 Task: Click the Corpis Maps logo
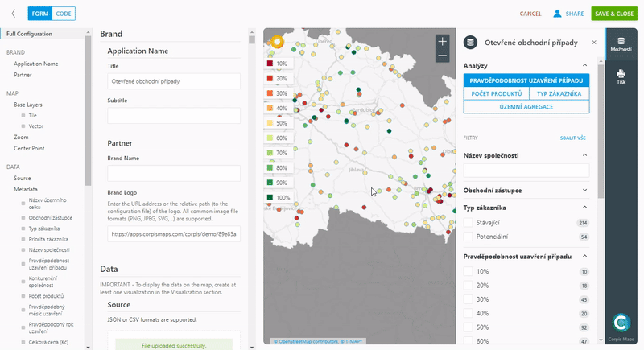pyautogui.click(x=621, y=323)
